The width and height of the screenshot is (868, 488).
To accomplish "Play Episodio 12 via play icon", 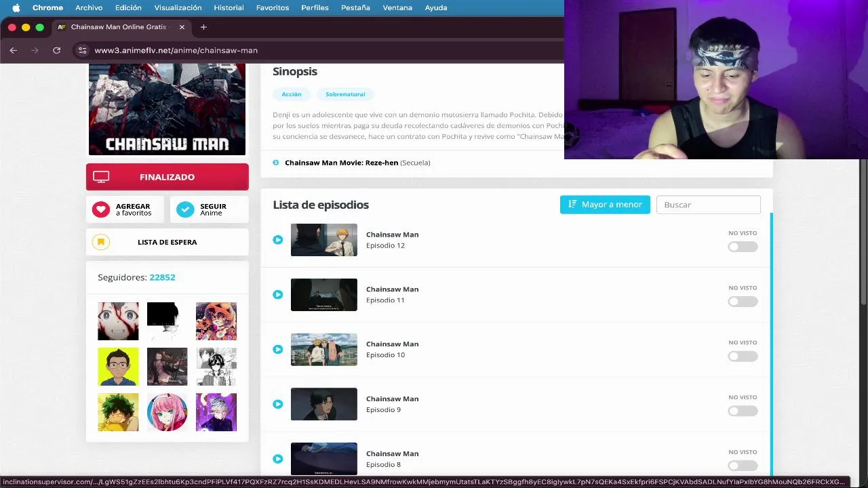I will click(278, 240).
